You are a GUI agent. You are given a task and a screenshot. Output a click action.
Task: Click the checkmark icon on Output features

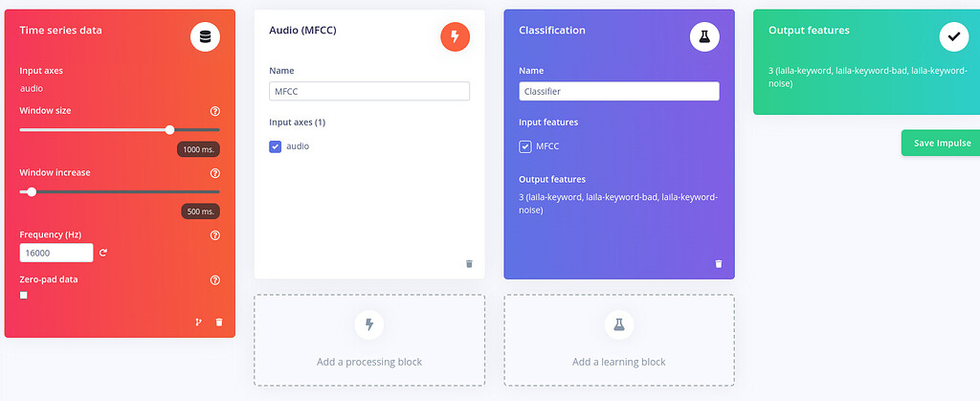(x=954, y=37)
